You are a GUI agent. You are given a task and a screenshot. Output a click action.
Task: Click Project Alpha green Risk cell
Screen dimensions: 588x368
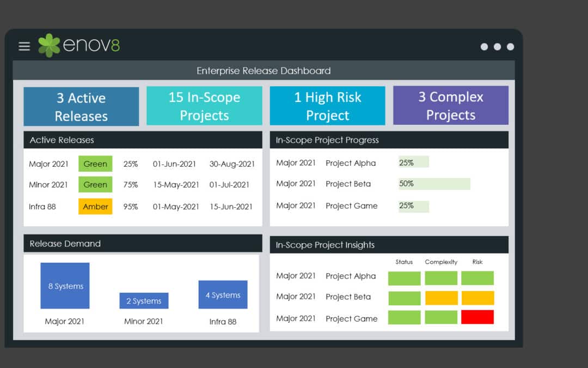477,278
